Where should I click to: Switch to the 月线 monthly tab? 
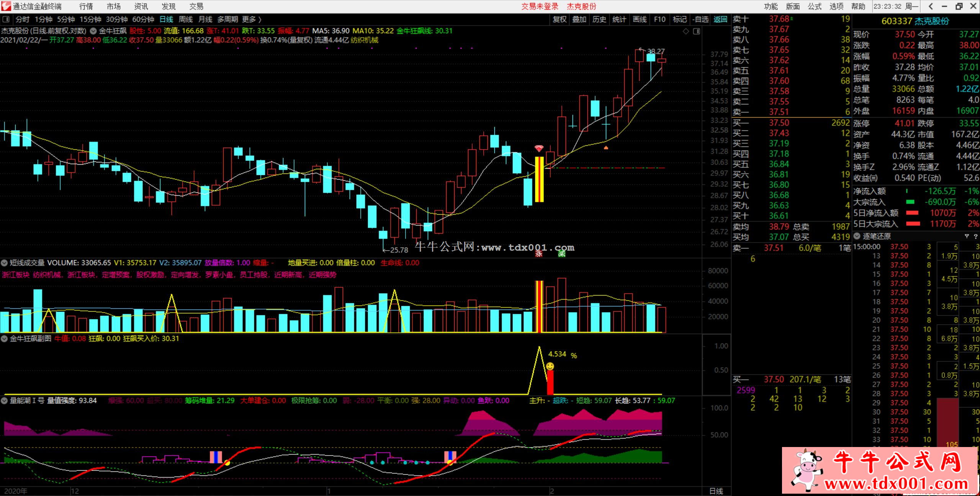click(x=205, y=19)
